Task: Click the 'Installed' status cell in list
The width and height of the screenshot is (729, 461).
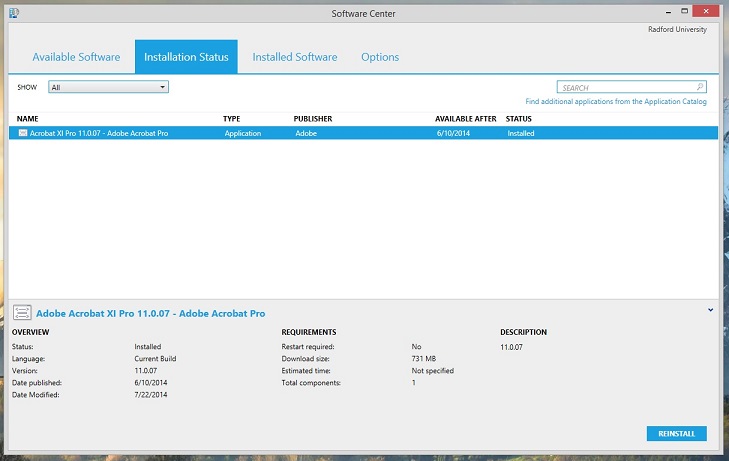Action: click(521, 133)
